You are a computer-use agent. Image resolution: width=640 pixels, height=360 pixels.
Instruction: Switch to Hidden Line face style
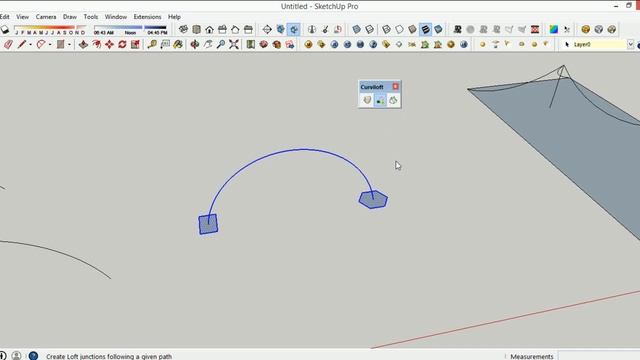point(399,29)
